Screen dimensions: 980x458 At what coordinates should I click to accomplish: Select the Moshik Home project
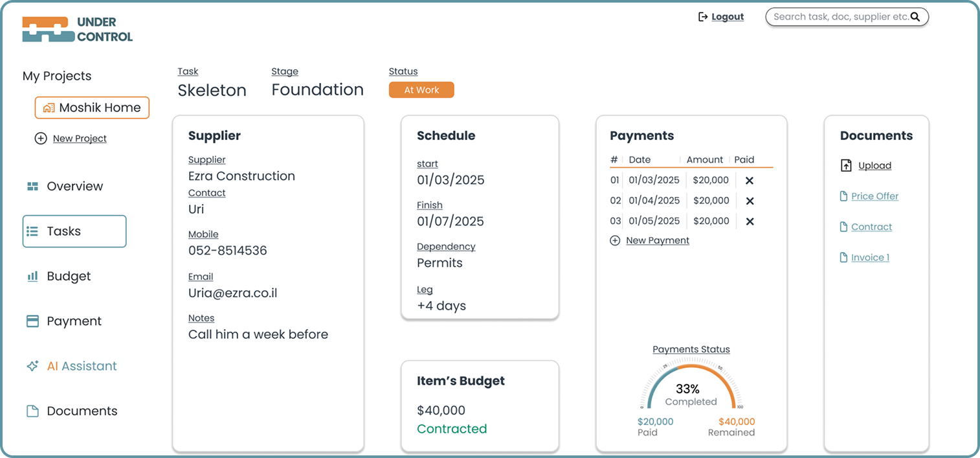pos(92,108)
